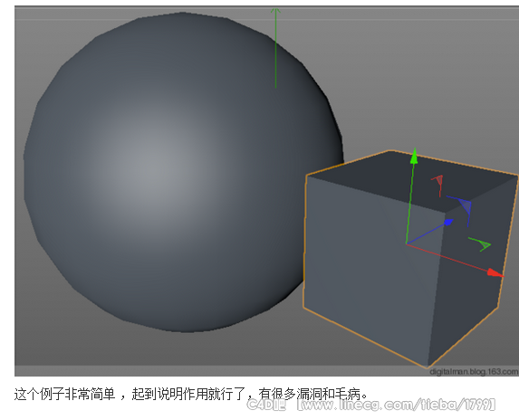Click the red plane handle on the cube gizmo

[437, 186]
